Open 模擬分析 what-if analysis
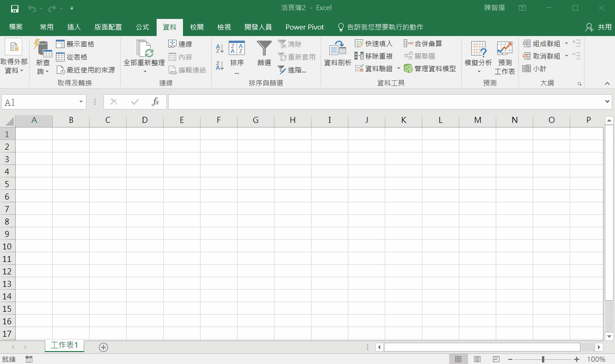Viewport: 615px width, 364px height. point(478,57)
